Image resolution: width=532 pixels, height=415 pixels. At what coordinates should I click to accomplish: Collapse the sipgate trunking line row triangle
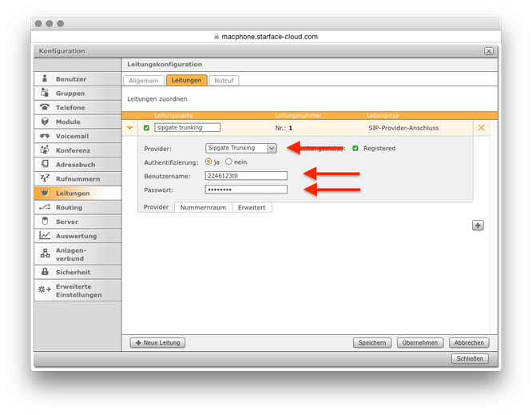[130, 128]
